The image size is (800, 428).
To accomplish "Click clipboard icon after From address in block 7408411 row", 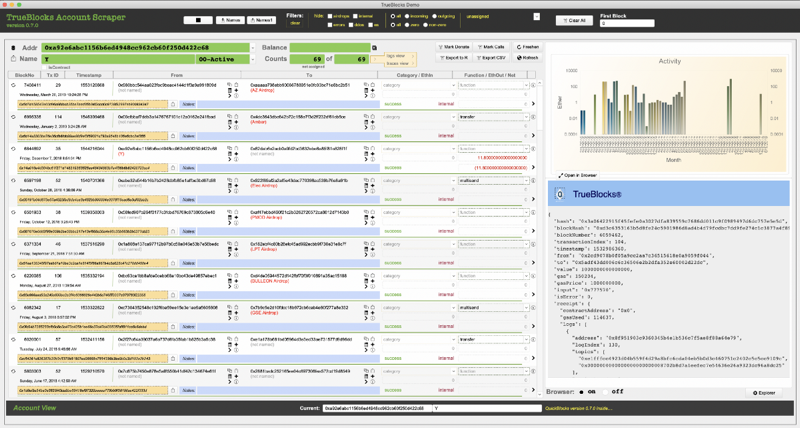I will coord(236,85).
